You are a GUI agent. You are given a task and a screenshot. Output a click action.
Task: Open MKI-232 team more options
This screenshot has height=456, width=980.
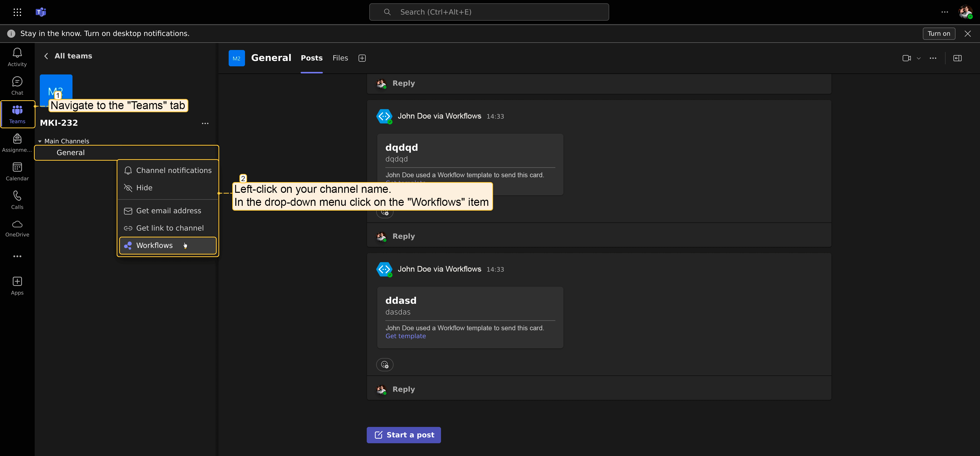pyautogui.click(x=205, y=123)
